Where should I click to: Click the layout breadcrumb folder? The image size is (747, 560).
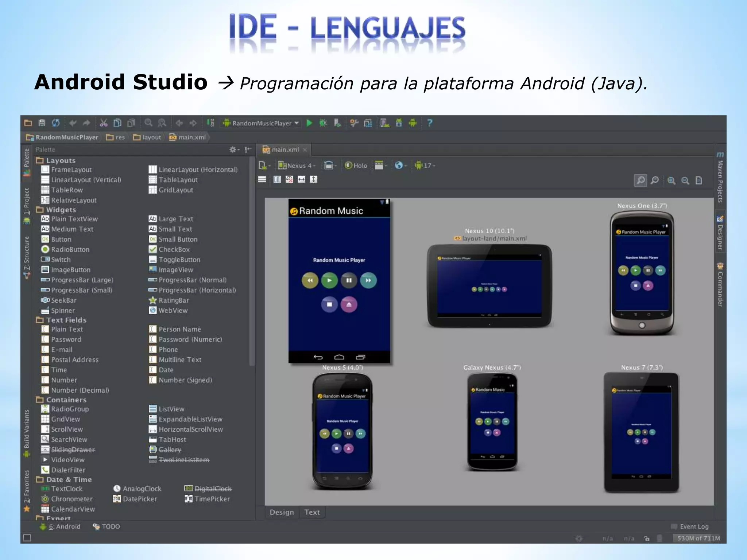[x=147, y=137]
